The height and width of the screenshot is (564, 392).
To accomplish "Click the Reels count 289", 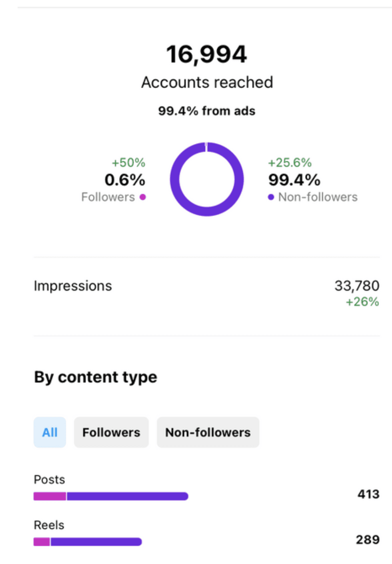I will [368, 540].
